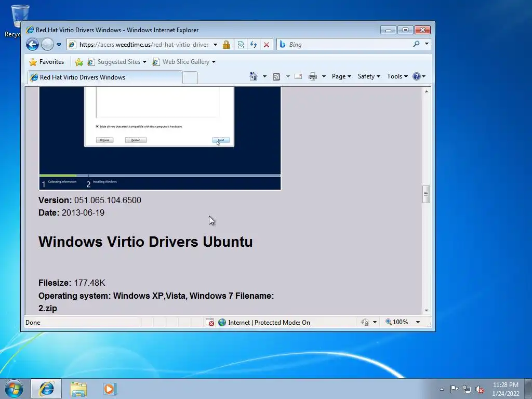Click the Version 051.065.104.6500 text
Image resolution: width=532 pixels, height=399 pixels.
[x=89, y=200]
